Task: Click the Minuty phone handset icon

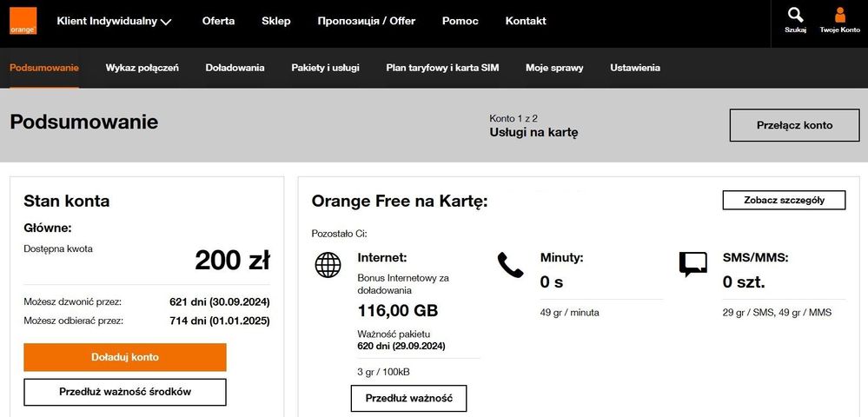Action: (510, 265)
